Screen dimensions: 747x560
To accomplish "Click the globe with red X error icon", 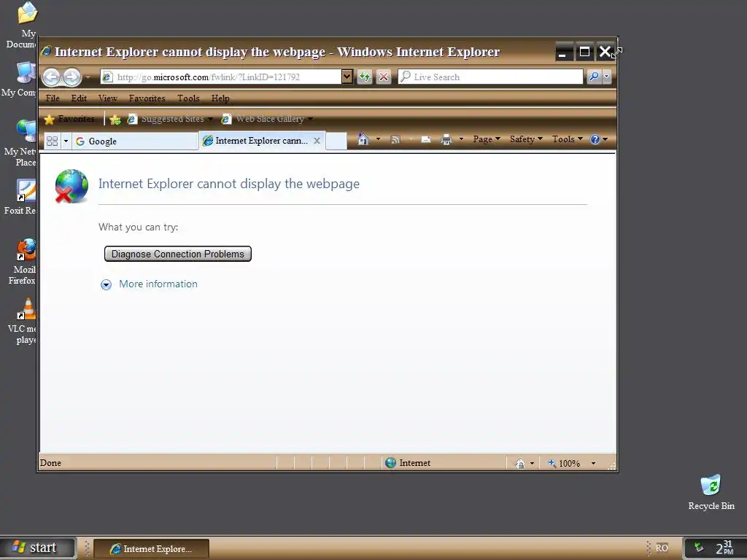I will pyautogui.click(x=71, y=186).
